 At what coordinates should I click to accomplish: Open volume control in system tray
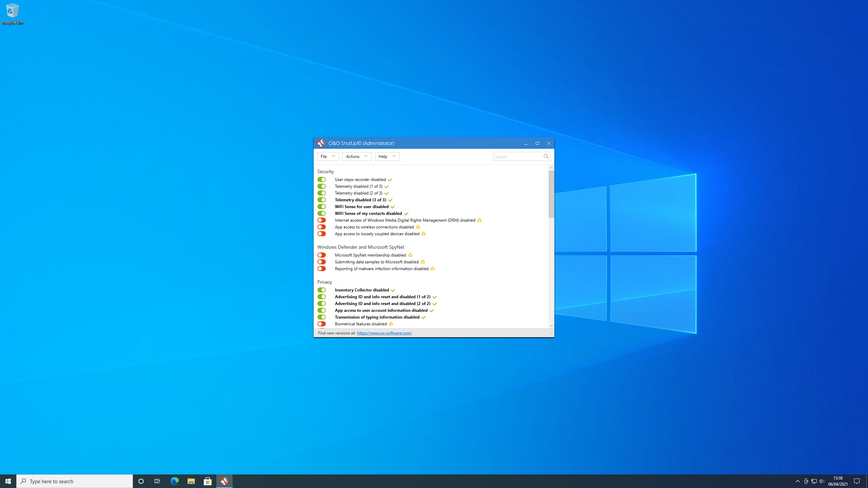[x=822, y=481]
